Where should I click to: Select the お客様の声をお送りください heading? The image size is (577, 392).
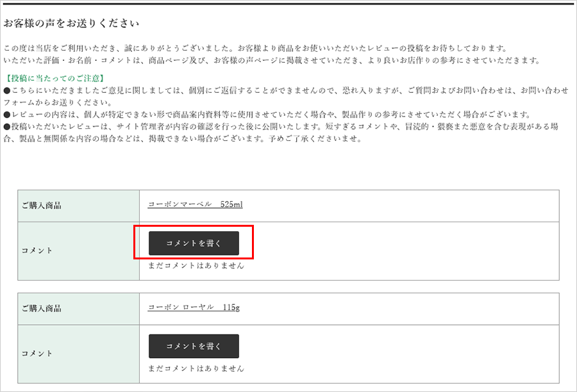point(71,23)
